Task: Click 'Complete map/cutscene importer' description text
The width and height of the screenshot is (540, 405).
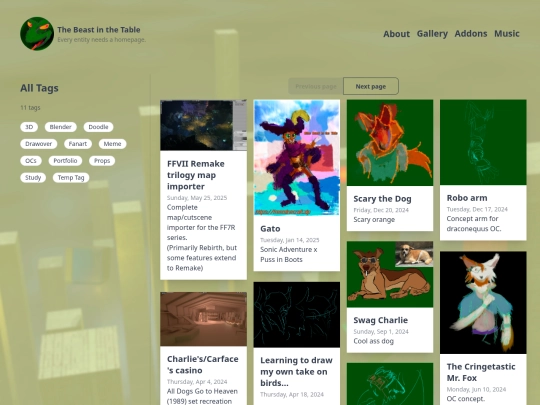Action: coord(202,238)
